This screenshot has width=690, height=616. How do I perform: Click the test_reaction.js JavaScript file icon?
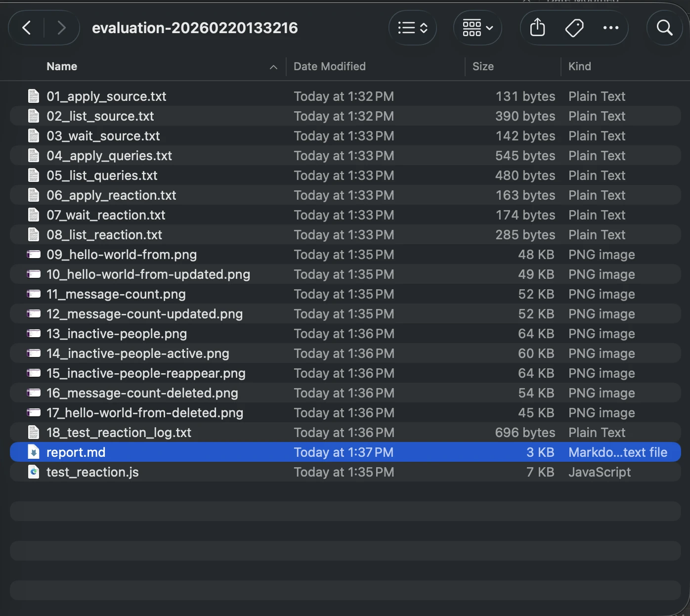click(33, 472)
